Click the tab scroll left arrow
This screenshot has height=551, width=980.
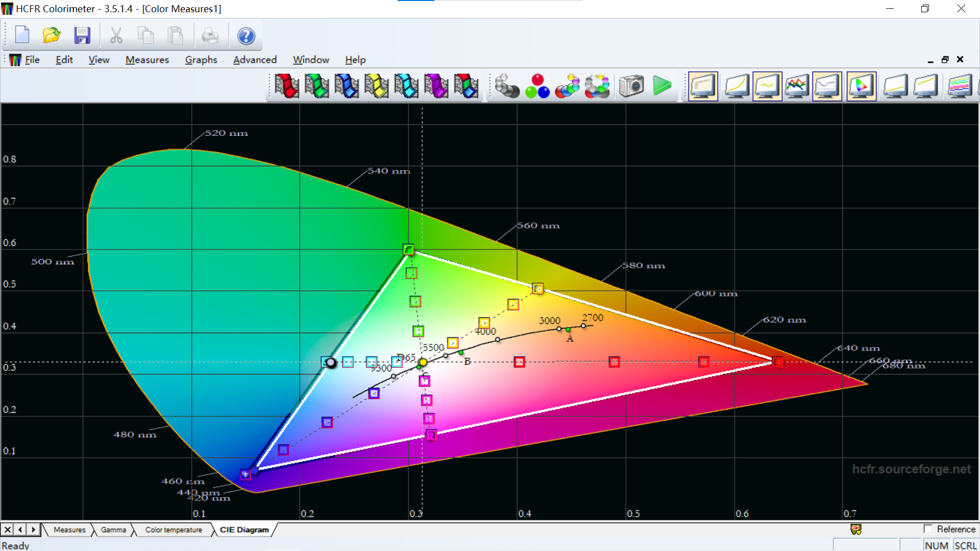(20, 530)
